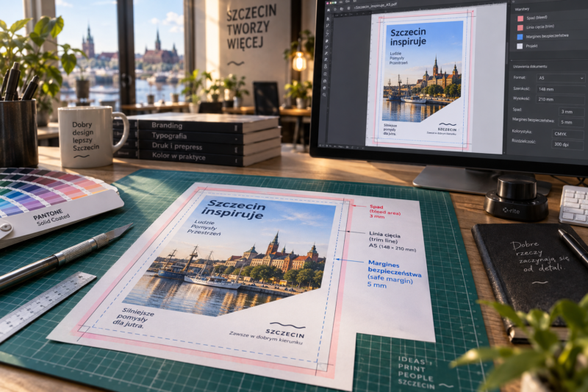Screen dimensions: 588x392
Task: Click the "Rozdzielczość:" label in document settings
Action: pos(523,141)
